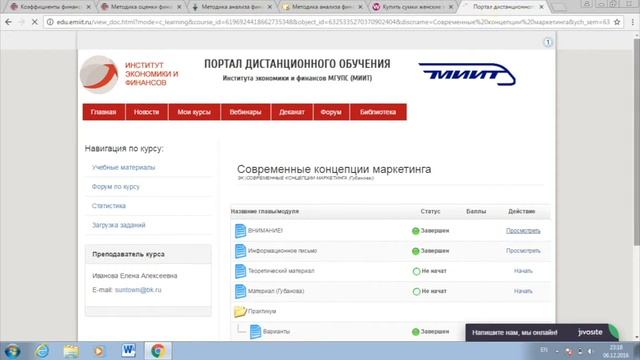Open the jivosite chat widget
Image resolution: width=640 pixels, height=360 pixels.
pos(542,332)
